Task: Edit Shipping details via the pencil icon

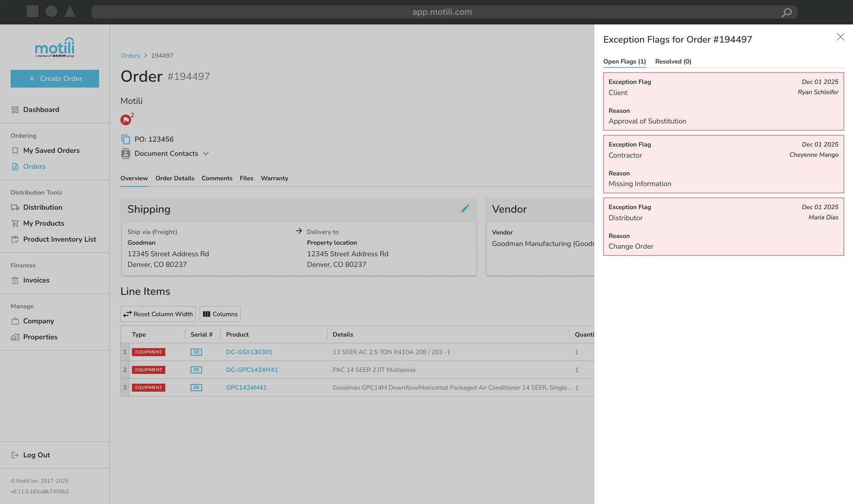Action: [465, 208]
